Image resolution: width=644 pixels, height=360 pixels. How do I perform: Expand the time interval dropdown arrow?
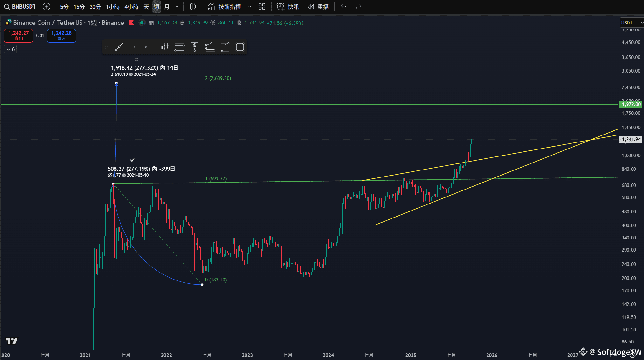tap(177, 7)
